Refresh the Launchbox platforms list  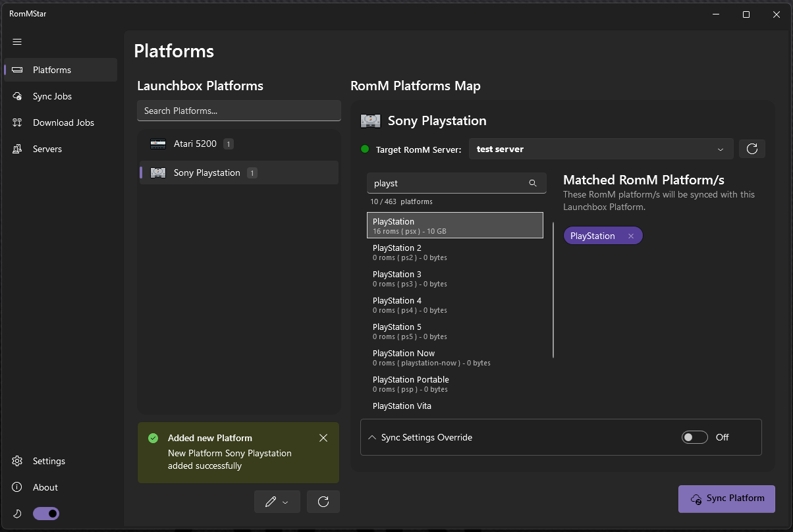point(323,502)
